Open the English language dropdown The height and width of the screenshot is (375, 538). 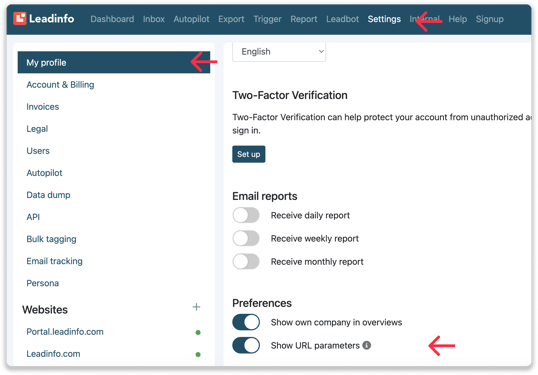(279, 52)
